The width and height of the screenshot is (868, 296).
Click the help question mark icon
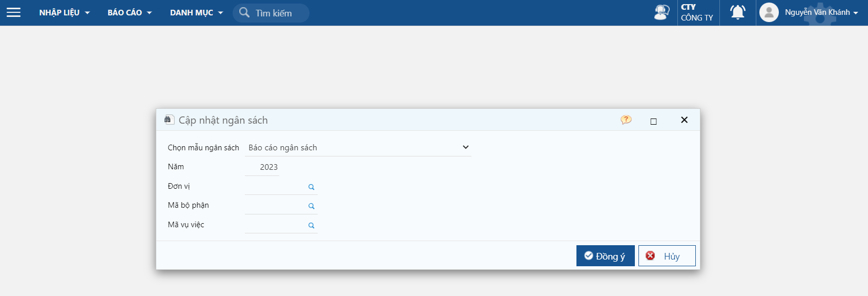(x=626, y=120)
